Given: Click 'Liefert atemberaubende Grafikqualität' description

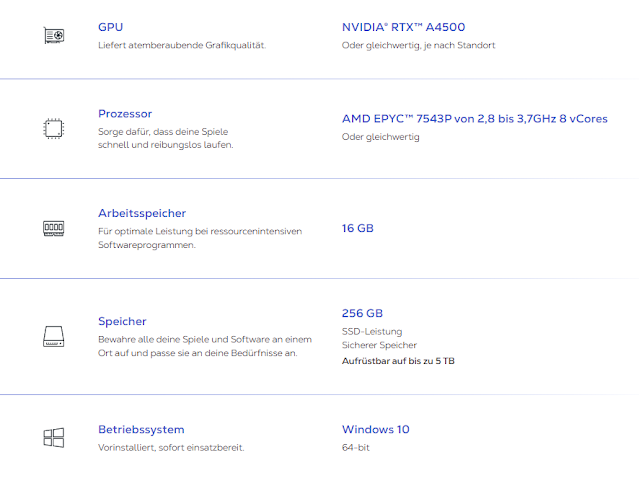Looking at the screenshot, I should coord(182,45).
